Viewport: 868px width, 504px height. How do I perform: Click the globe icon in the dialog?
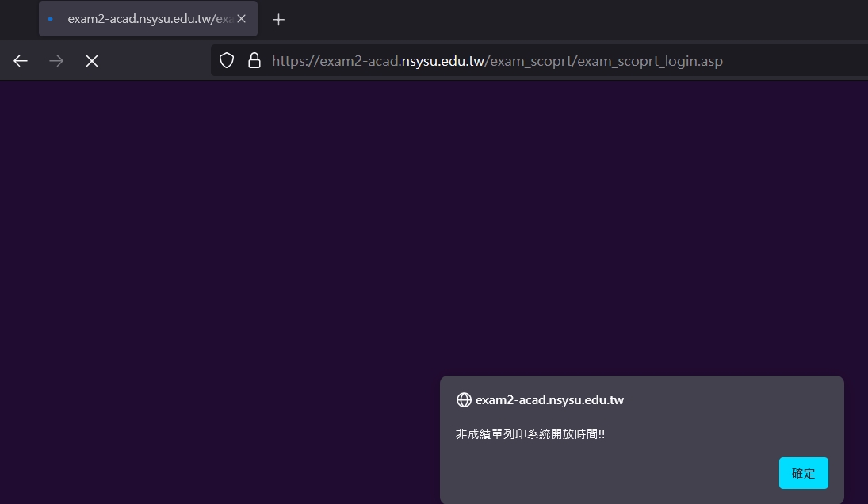point(464,400)
